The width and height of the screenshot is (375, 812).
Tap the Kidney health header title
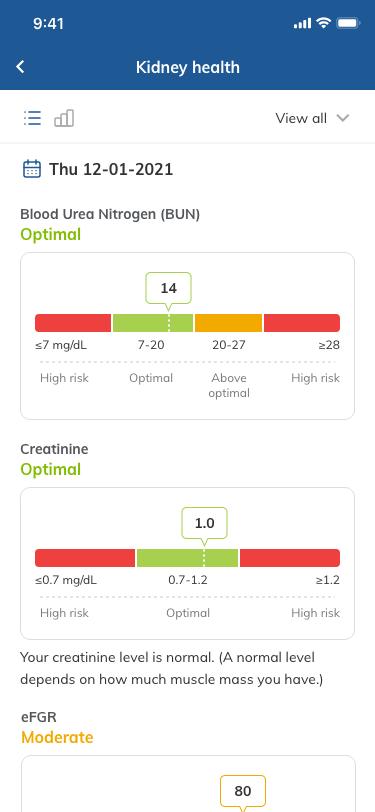(188, 67)
